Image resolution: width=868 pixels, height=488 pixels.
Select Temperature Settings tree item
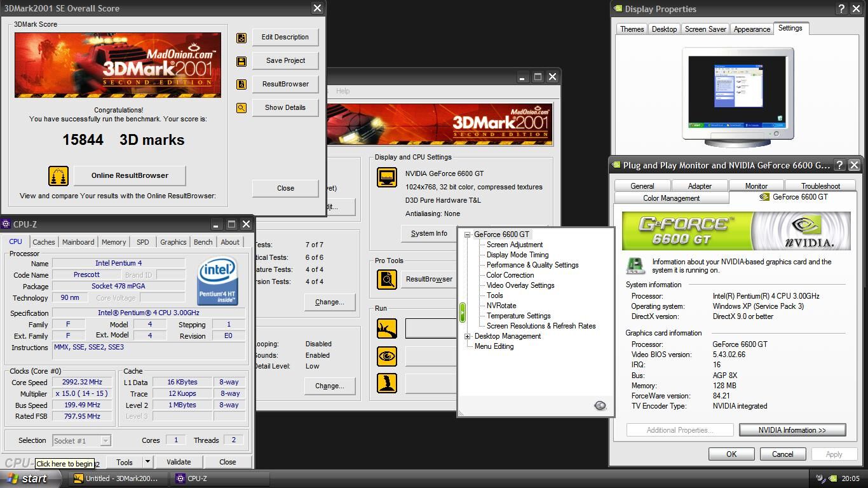pyautogui.click(x=519, y=316)
